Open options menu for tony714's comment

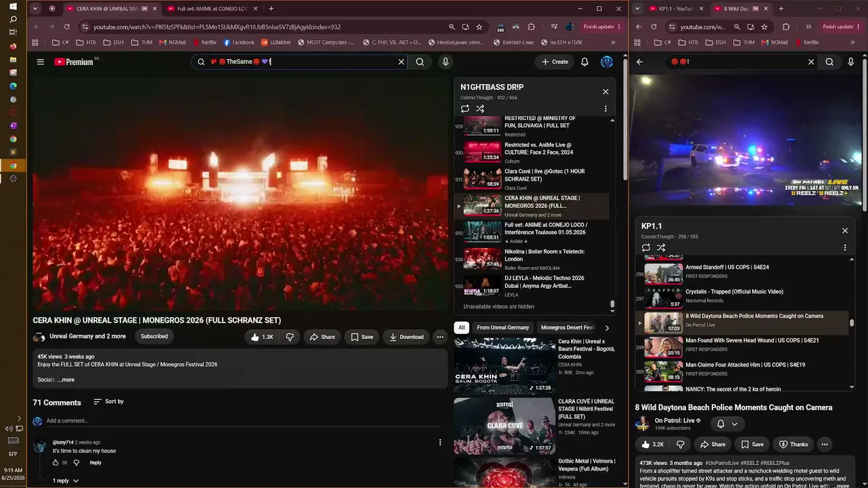440,443
